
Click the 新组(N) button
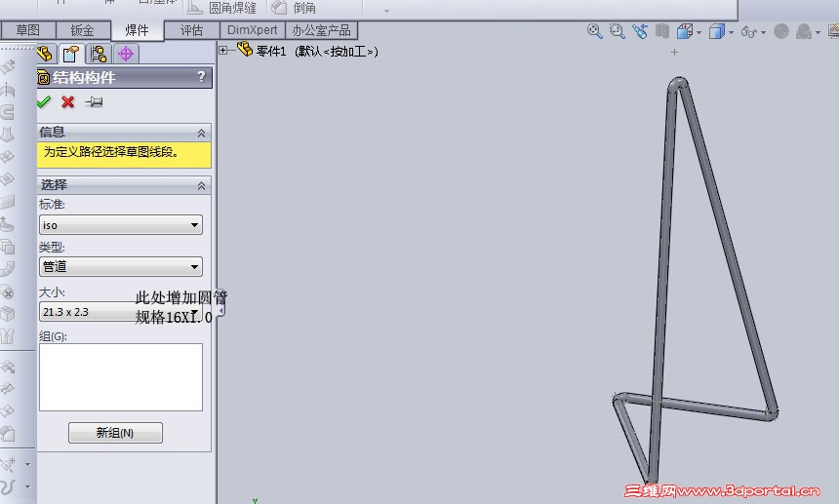point(115,433)
